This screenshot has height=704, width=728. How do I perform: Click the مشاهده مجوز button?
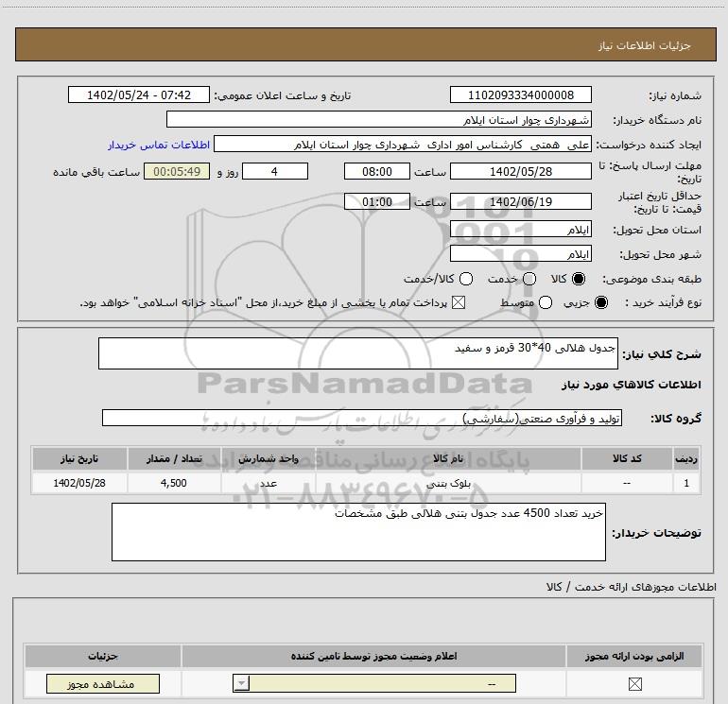coord(103,683)
